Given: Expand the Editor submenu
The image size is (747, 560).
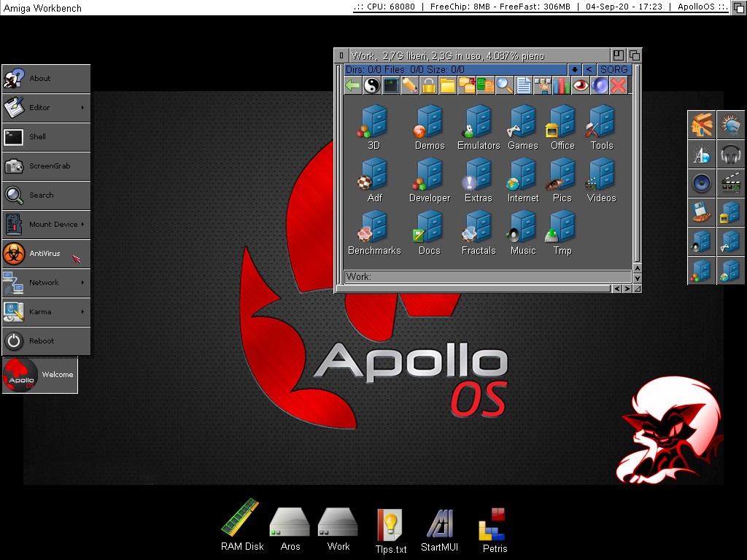Looking at the screenshot, I should tap(47, 108).
